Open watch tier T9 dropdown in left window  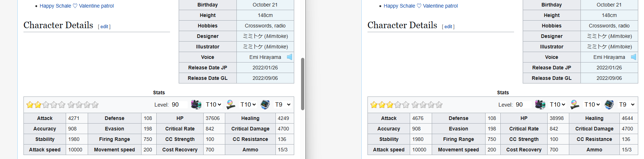[283, 104]
